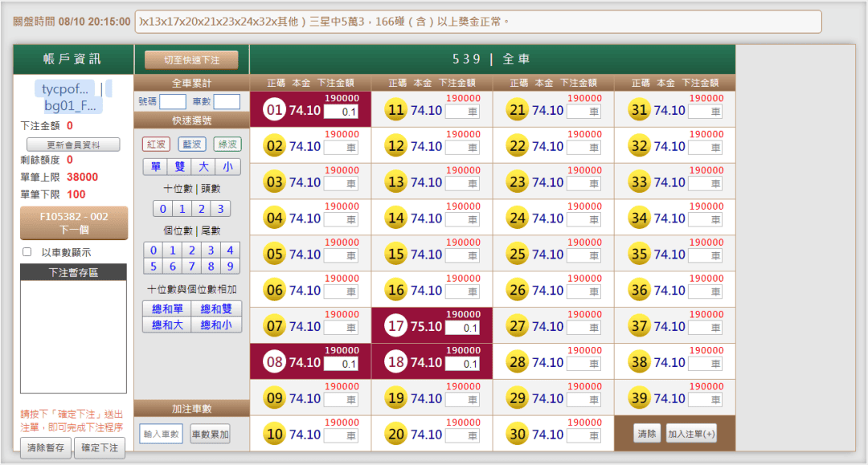This screenshot has height=465, width=868.
Task: Go to next draw F105382-002 下一個
Action: (x=74, y=222)
